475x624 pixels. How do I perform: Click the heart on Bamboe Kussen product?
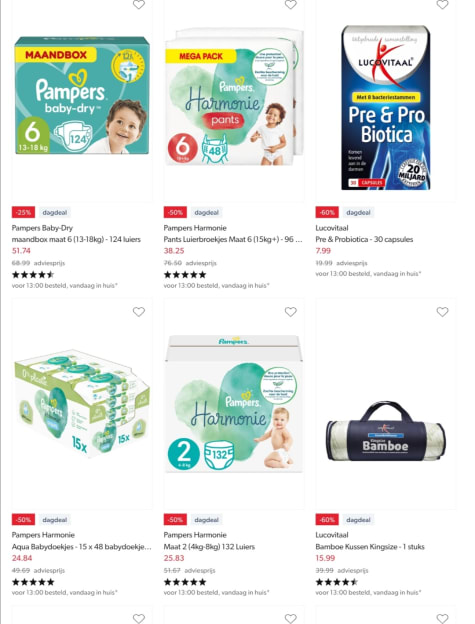(442, 312)
